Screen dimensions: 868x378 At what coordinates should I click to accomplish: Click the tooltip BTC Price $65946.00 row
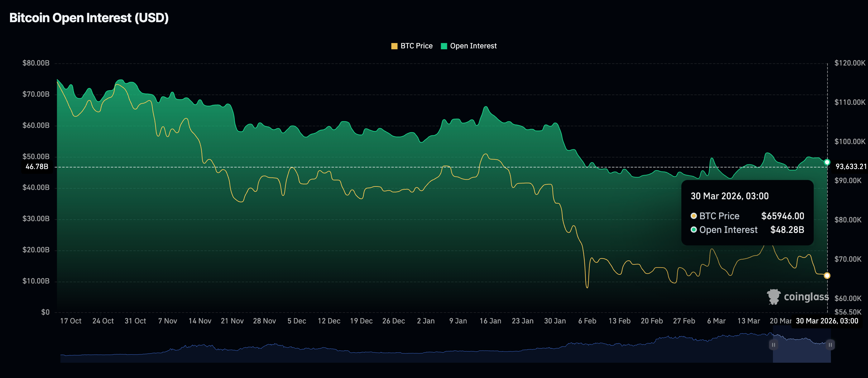point(747,216)
